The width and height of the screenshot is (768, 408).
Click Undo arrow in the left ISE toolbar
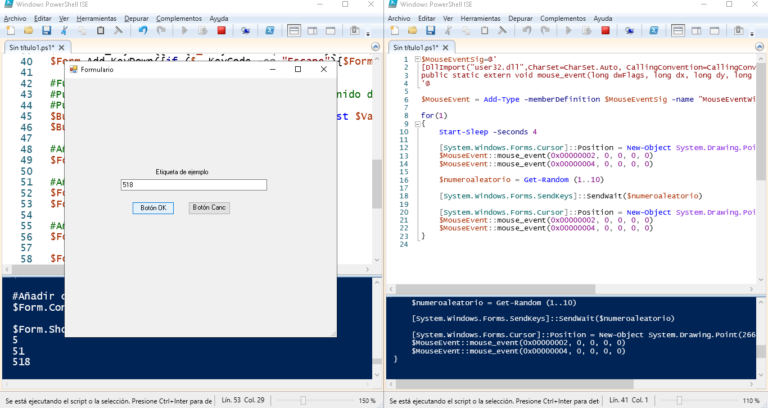coord(144,31)
